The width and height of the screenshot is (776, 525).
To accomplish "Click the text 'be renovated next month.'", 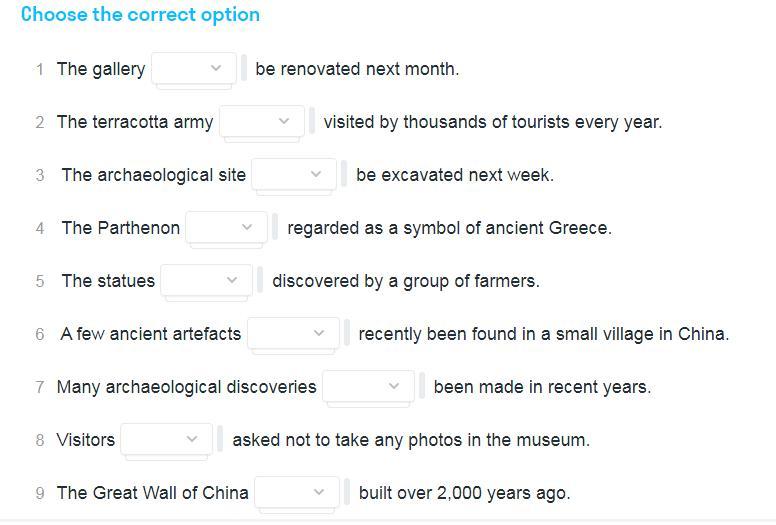I will [x=357, y=69].
